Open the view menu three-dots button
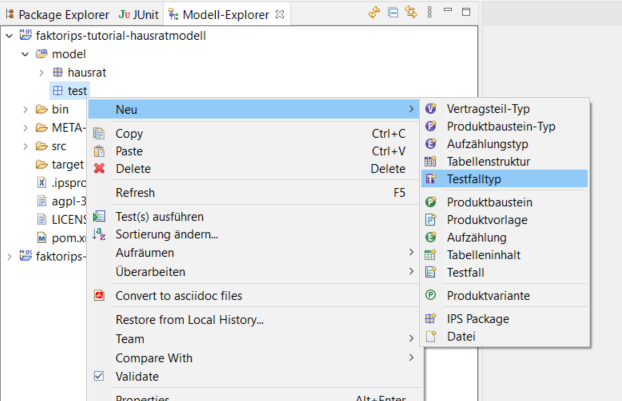 coord(430,13)
